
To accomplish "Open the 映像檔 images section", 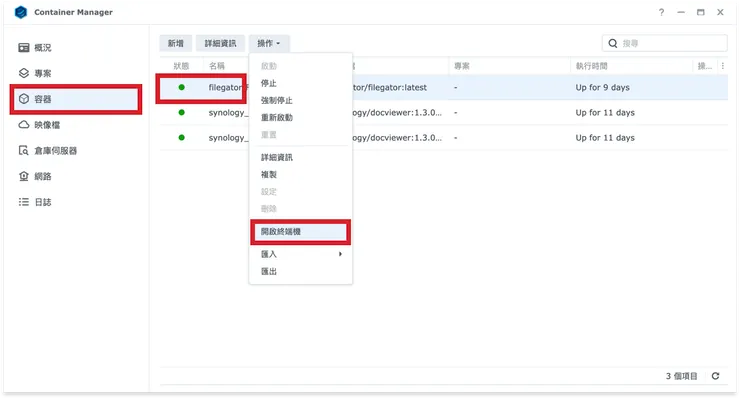I will 76,125.
